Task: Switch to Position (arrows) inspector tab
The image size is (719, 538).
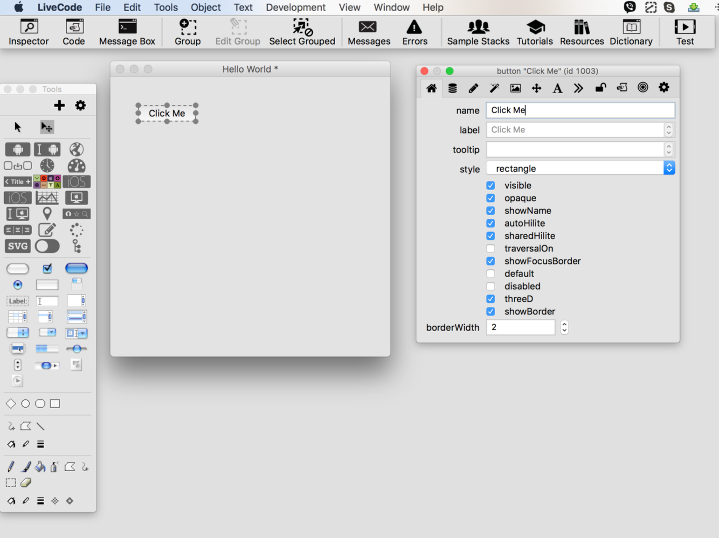Action: pos(536,88)
